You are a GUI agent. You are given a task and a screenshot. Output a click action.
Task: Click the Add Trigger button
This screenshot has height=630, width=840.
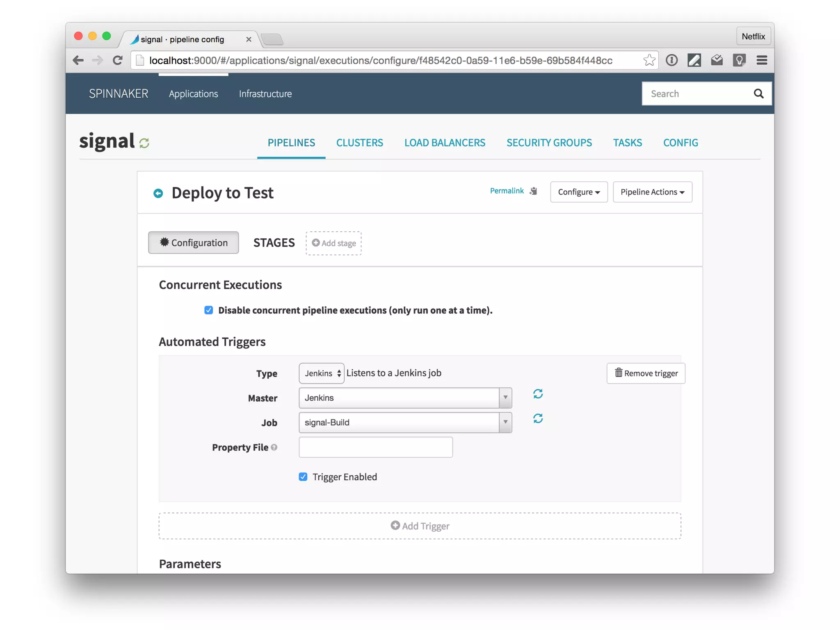click(x=420, y=526)
